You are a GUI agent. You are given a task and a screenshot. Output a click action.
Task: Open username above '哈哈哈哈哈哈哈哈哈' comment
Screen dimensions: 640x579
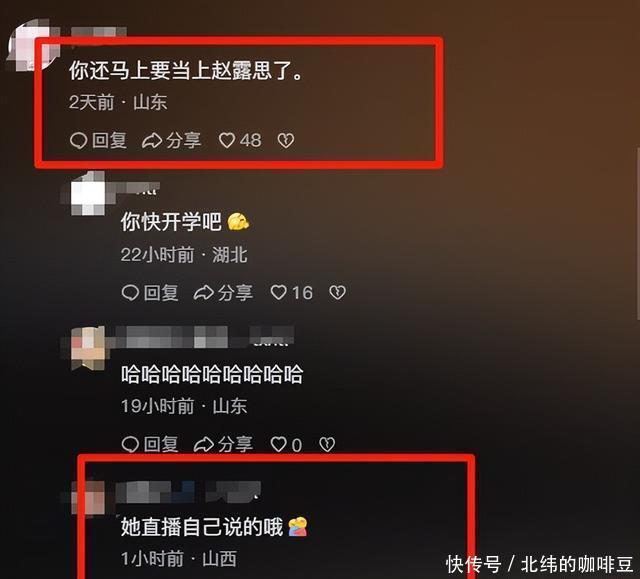204,337
